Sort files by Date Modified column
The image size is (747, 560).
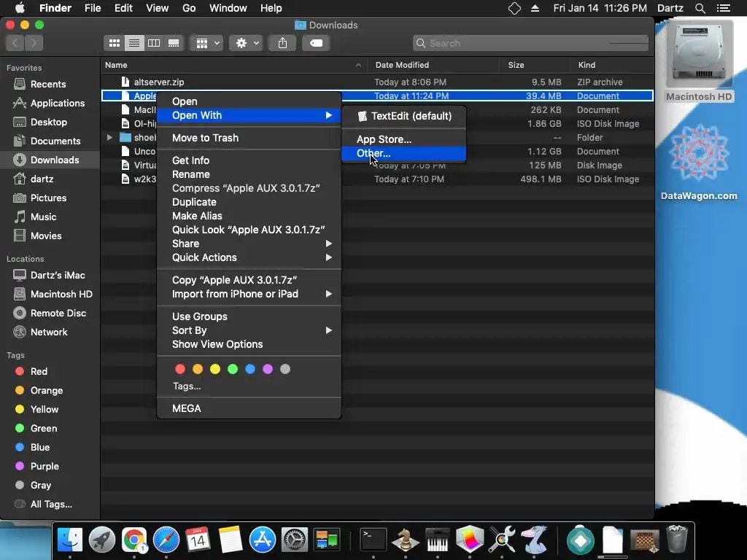pos(433,65)
